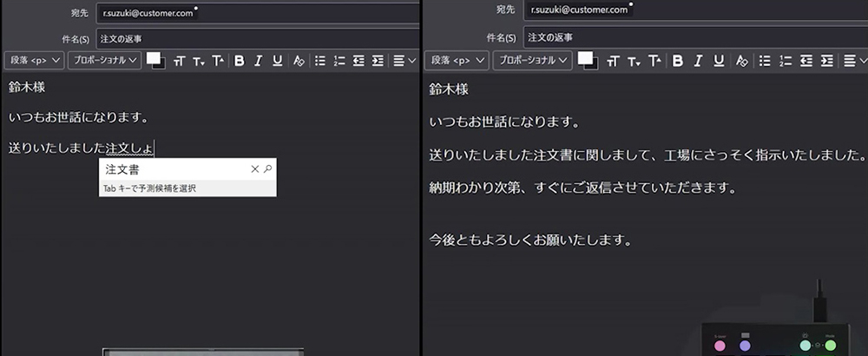The height and width of the screenshot is (356, 868).
Task: Click the 鈴木様 line in the left message body
Action: coord(27,88)
